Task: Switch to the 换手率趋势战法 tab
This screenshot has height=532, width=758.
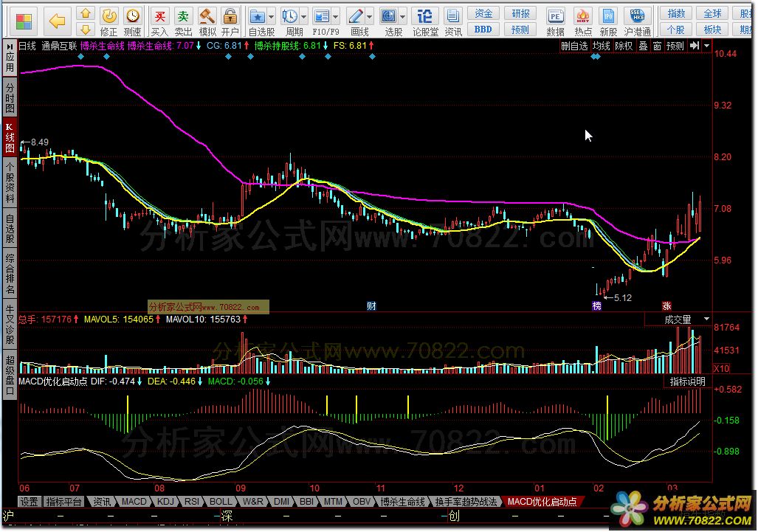Action: 466,502
